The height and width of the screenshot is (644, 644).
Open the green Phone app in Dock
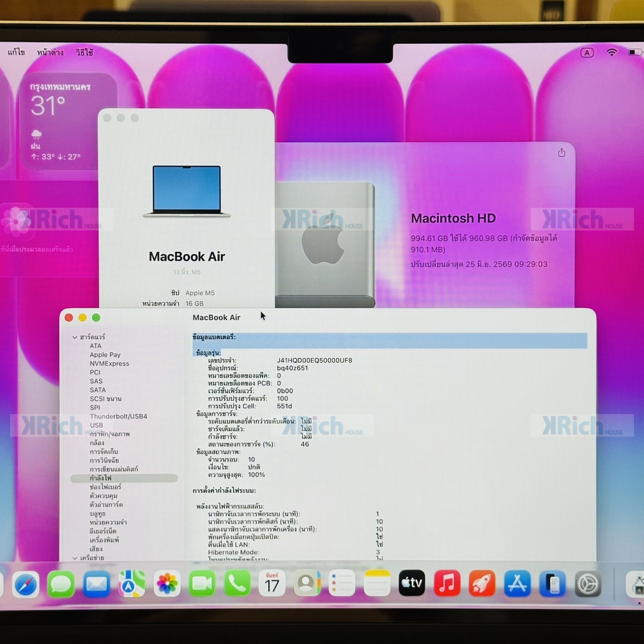pyautogui.click(x=237, y=584)
